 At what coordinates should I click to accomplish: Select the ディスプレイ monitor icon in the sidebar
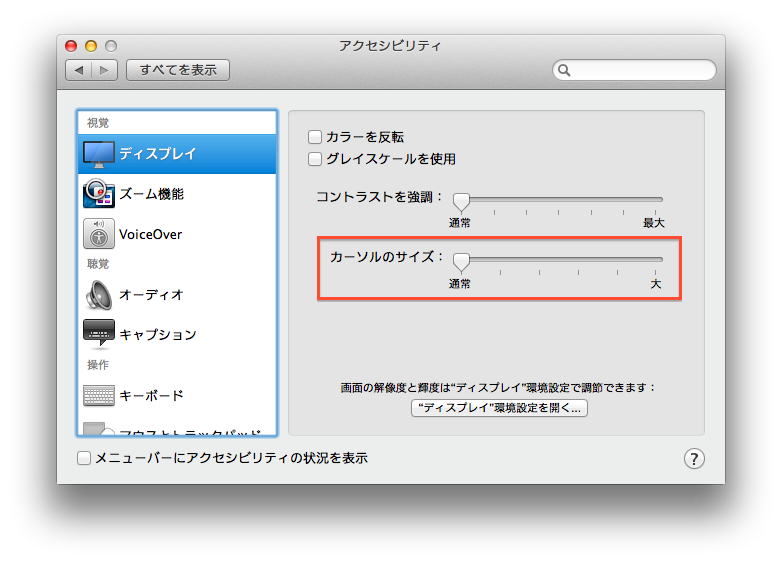[x=99, y=154]
